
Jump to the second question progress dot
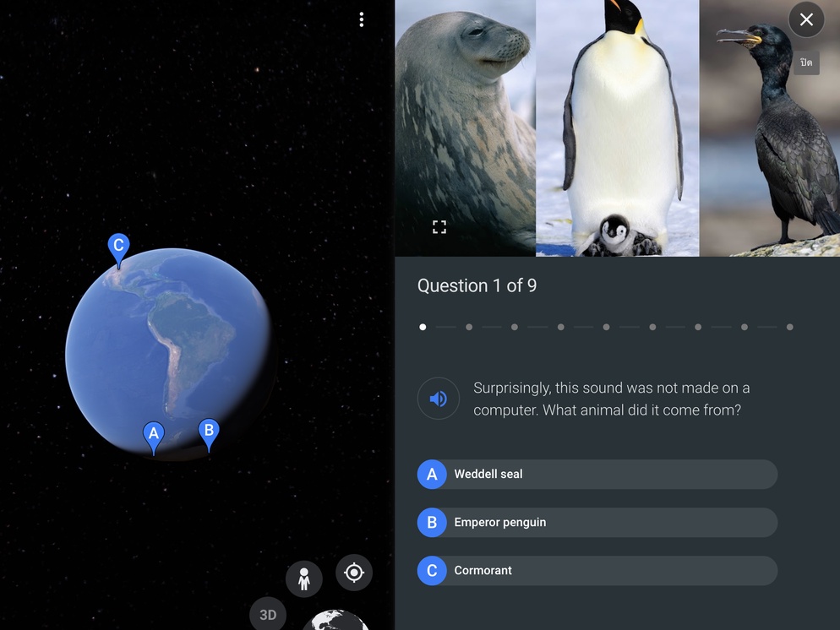(x=469, y=327)
